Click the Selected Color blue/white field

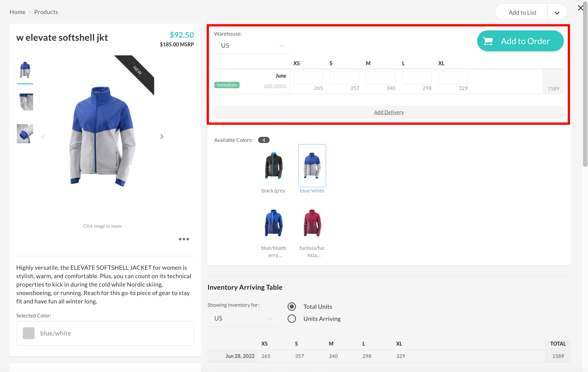click(105, 333)
